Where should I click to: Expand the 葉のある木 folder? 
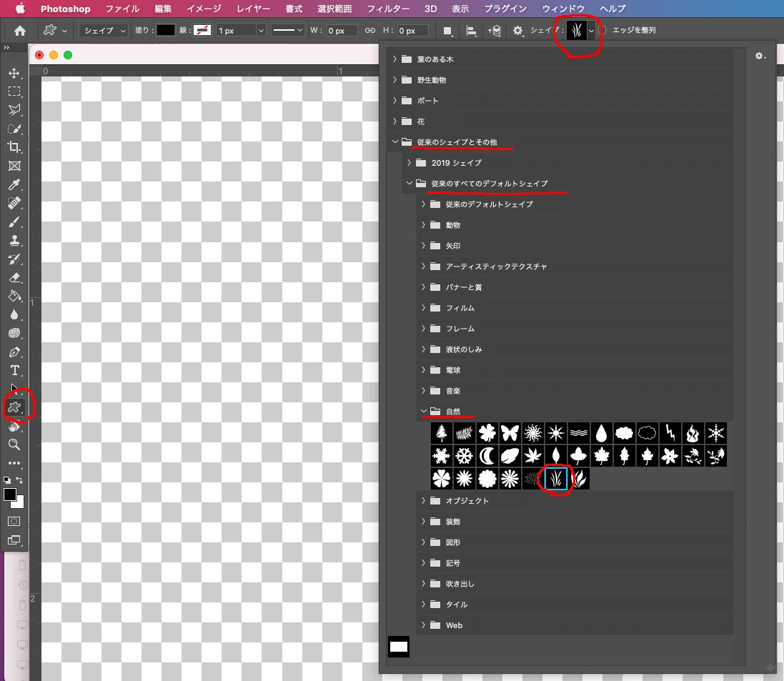(395, 59)
